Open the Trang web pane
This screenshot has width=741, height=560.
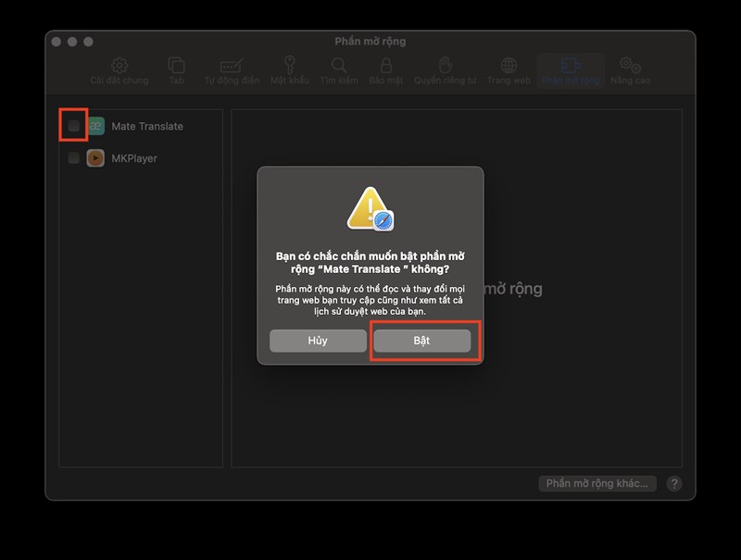point(509,71)
